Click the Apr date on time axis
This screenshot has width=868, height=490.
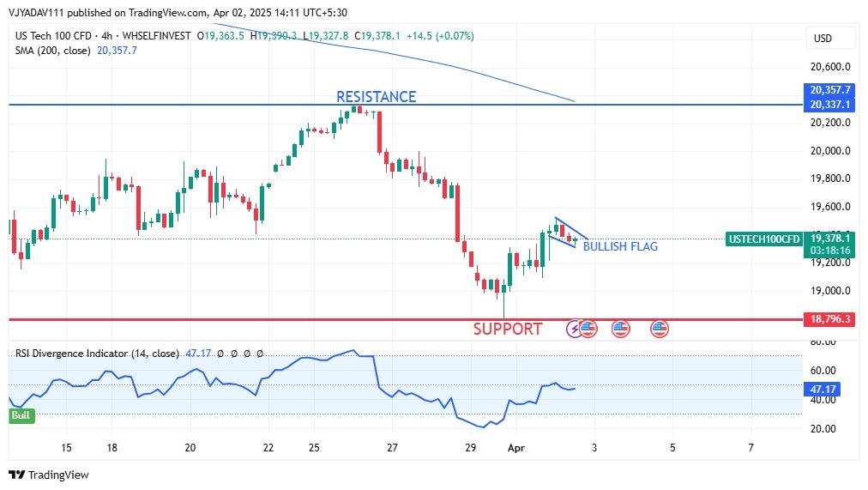(515, 447)
